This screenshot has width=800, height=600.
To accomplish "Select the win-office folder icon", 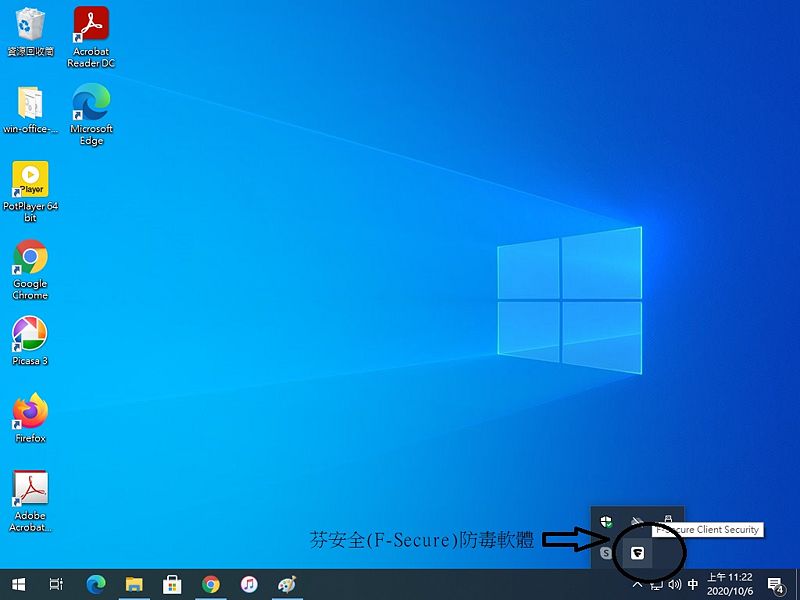I will click(x=30, y=110).
